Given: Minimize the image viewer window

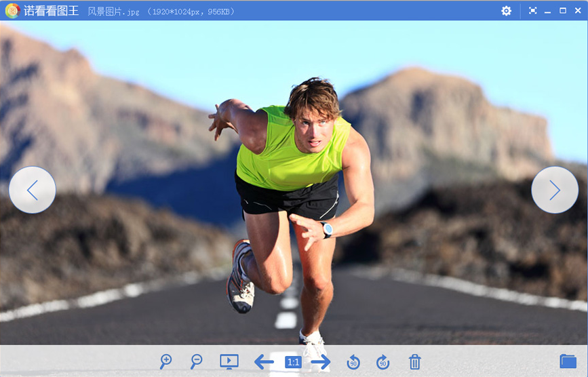Looking at the screenshot, I should tap(548, 12).
